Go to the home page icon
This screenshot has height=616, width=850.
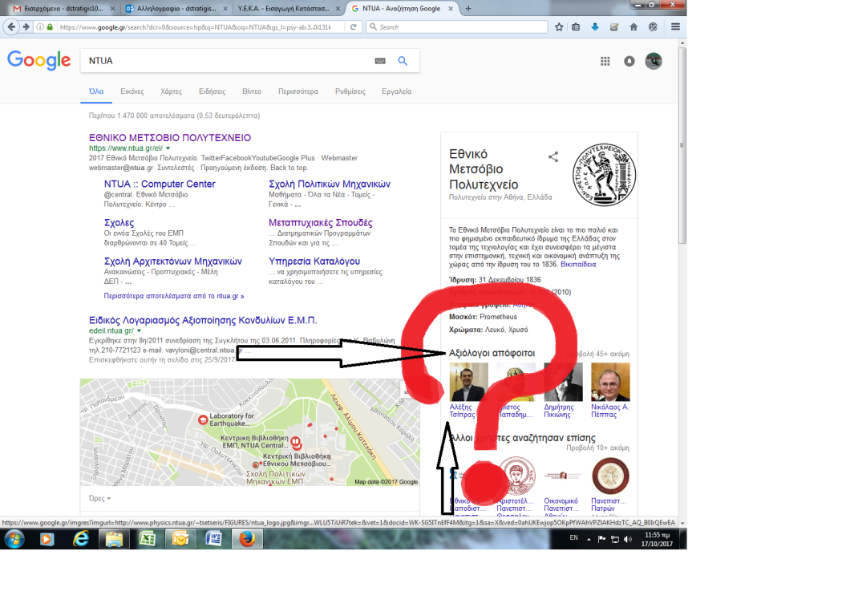coord(633,26)
